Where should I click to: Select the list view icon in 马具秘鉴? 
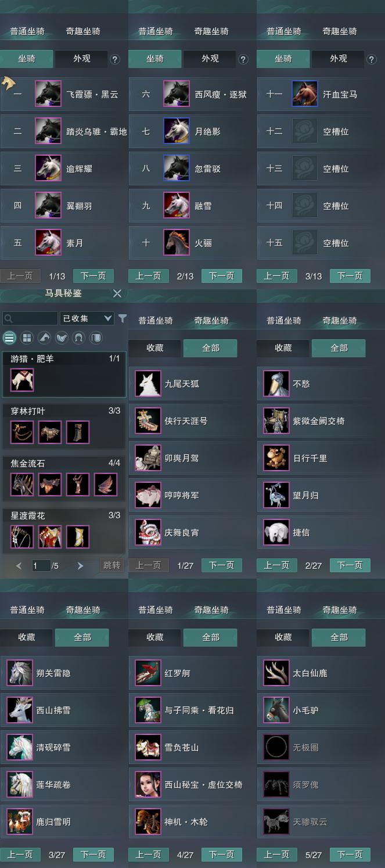9,338
